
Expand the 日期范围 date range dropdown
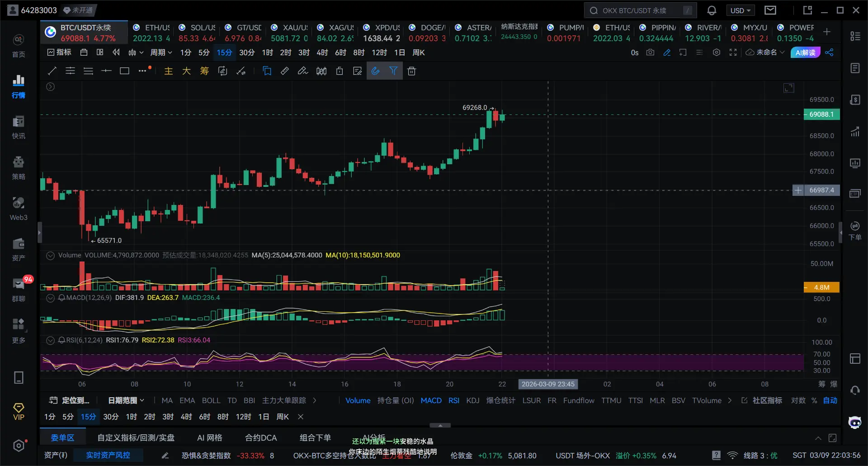126,400
